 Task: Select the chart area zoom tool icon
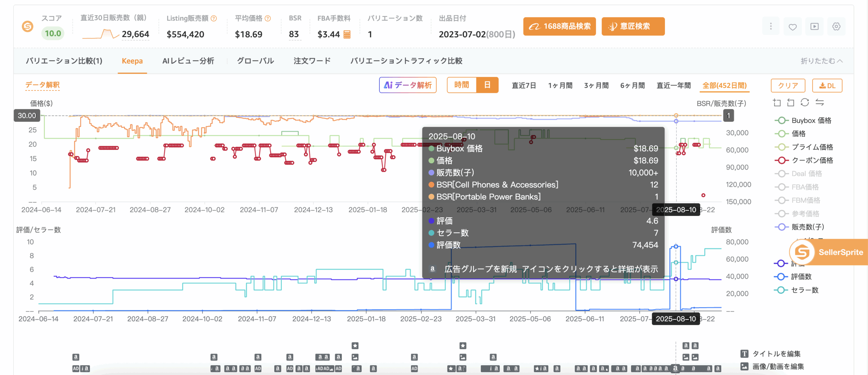coord(777,102)
